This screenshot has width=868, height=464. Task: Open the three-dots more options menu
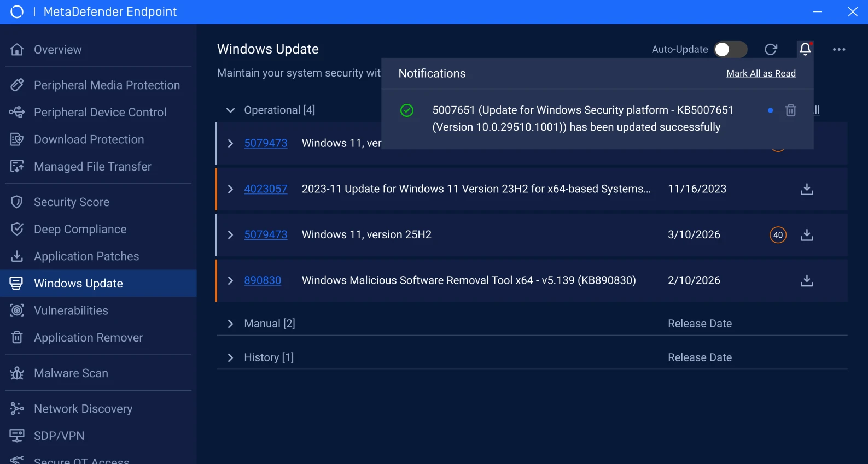[x=839, y=49]
